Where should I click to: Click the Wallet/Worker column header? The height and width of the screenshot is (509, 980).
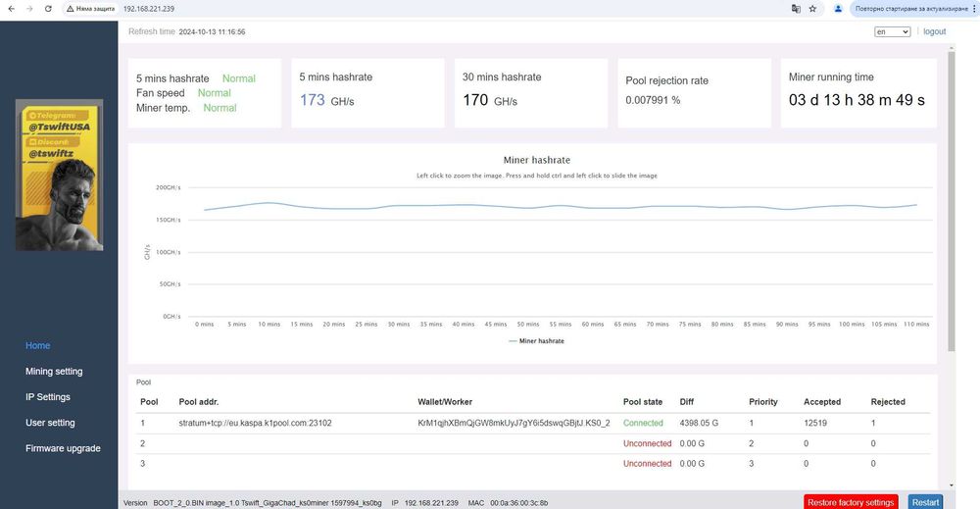(445, 401)
